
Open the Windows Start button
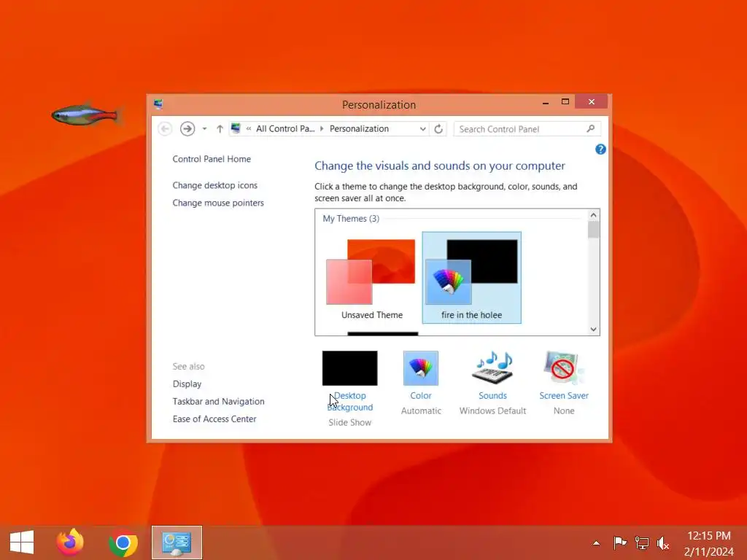22,542
